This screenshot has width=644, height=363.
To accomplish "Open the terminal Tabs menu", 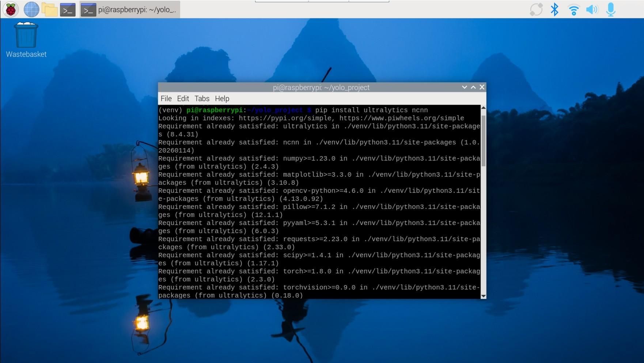I will tap(202, 98).
